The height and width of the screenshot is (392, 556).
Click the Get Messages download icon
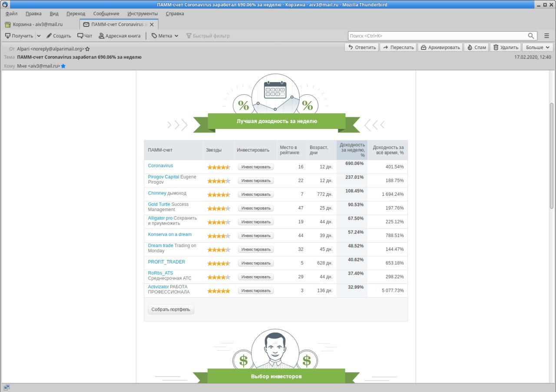coord(8,36)
